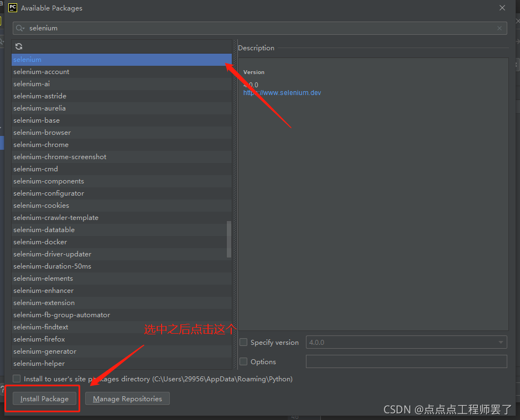Click the package list scrollbar thumb
The image size is (520, 420).
[229, 239]
